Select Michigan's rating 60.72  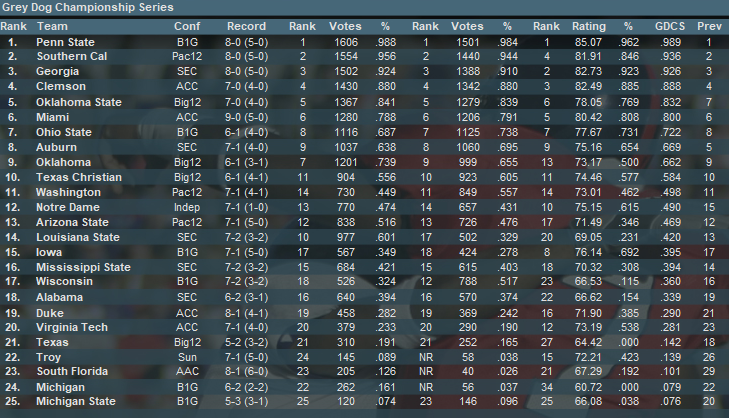(588, 387)
